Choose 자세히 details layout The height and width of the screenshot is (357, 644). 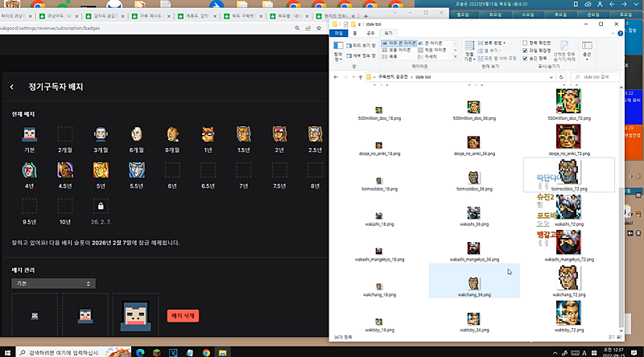(x=427, y=56)
